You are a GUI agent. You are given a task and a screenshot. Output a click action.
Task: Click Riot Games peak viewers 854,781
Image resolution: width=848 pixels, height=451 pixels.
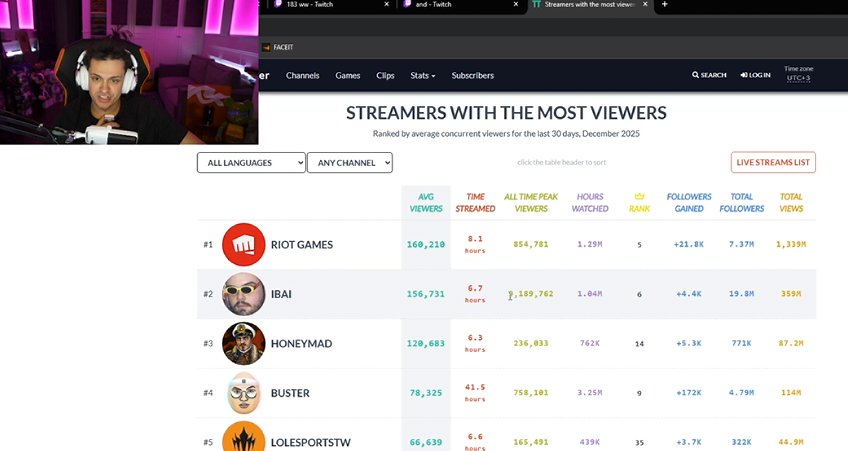[531, 244]
